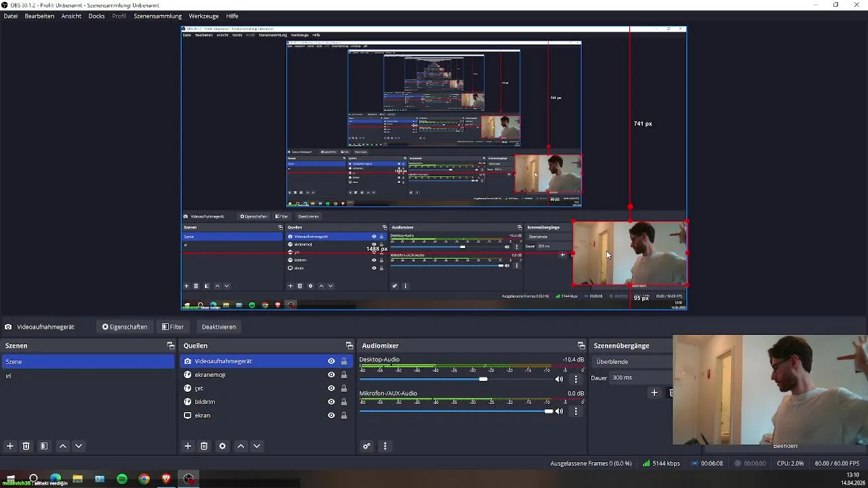Open Microsoft Edge from the taskbar

point(56,479)
